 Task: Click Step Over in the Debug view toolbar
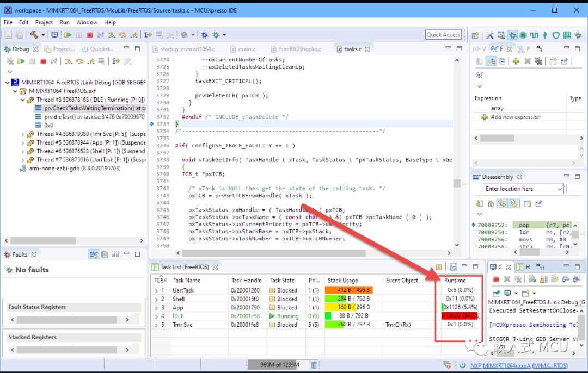coord(79,61)
